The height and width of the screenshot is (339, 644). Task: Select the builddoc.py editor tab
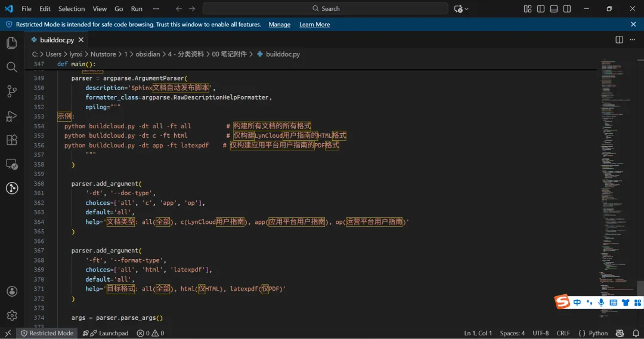(x=57, y=40)
